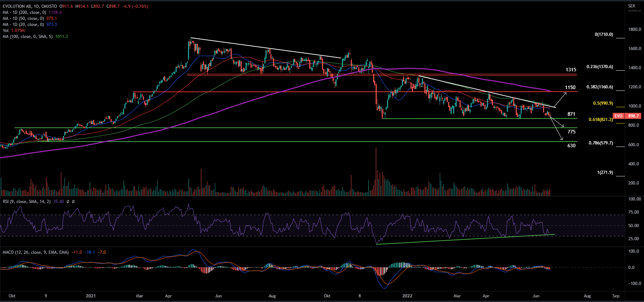Open the SEK currency selector
The image size is (644, 302).
632,6
